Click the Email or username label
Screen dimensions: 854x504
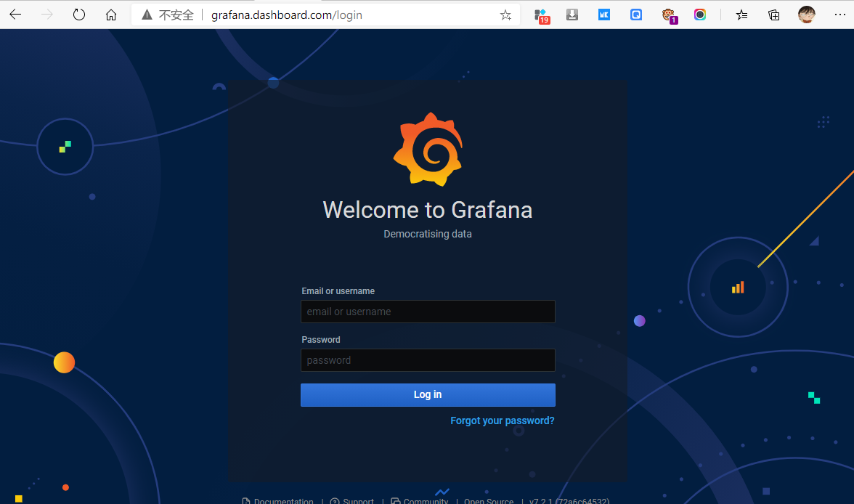[x=338, y=291]
